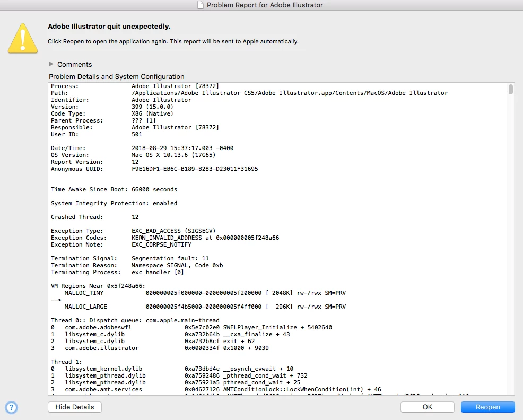Click the OK button
This screenshot has height=420, width=523.
coord(428,407)
